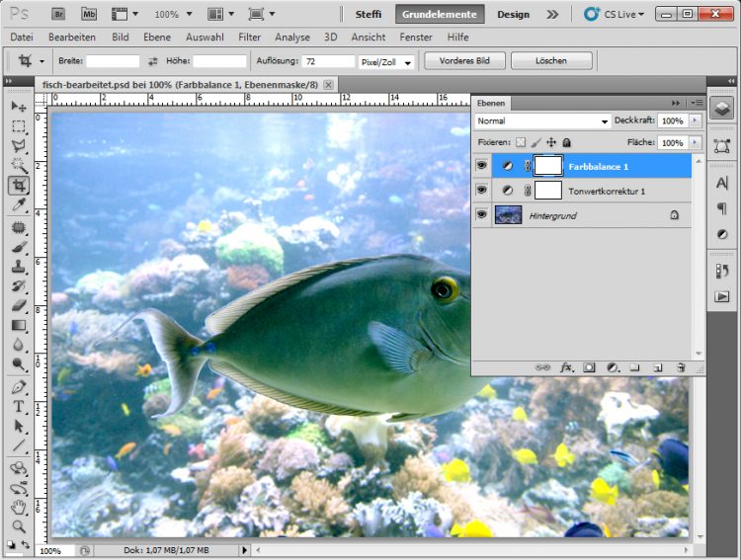Select the Quick Selection tool
741x560 pixels.
(x=19, y=165)
